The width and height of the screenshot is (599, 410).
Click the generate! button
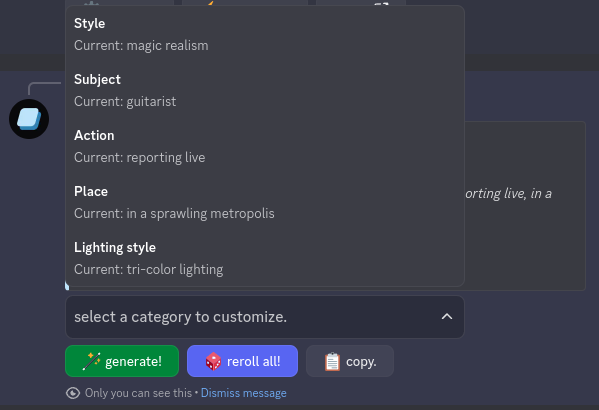point(122,361)
